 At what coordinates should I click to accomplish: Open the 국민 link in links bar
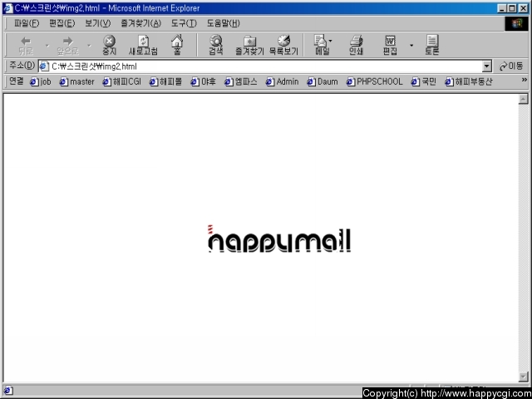click(423, 81)
